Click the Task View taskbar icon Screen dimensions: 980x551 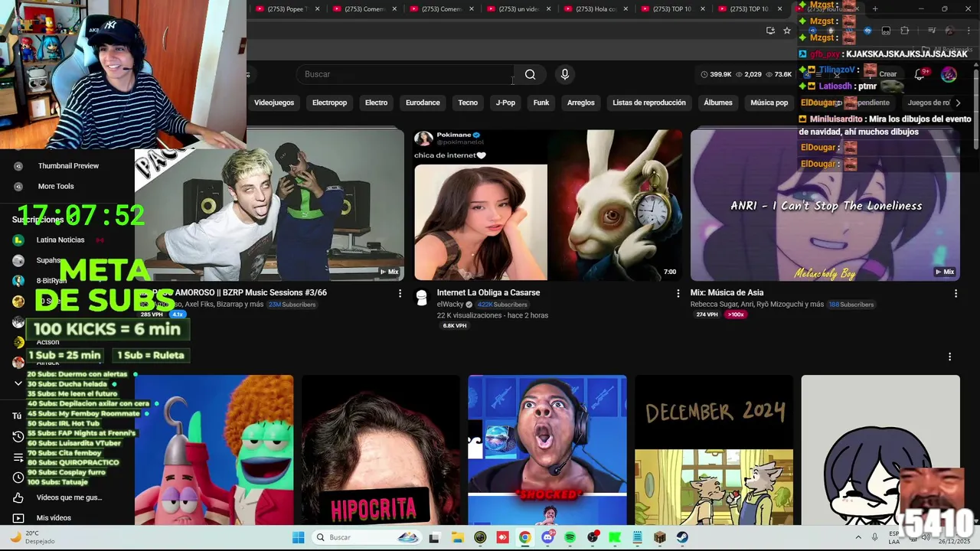434,537
